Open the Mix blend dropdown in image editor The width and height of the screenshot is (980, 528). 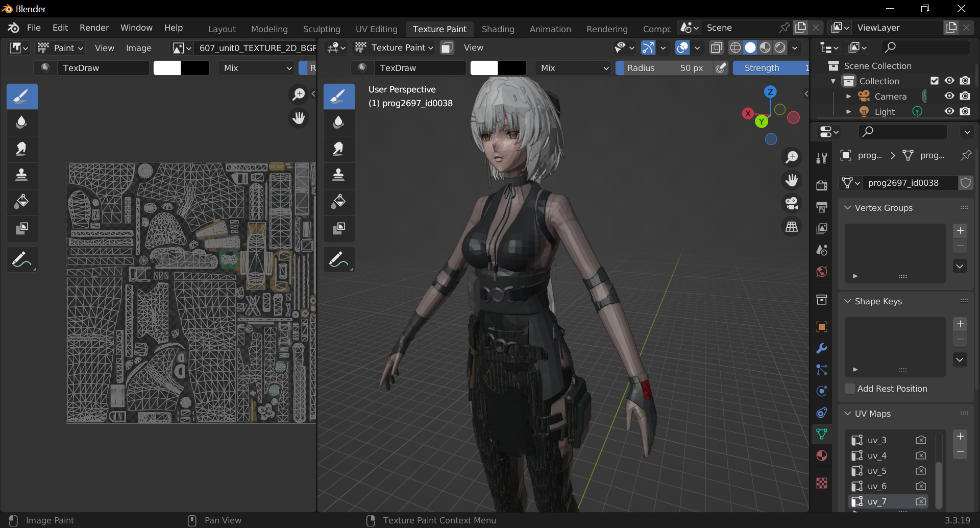coord(257,68)
